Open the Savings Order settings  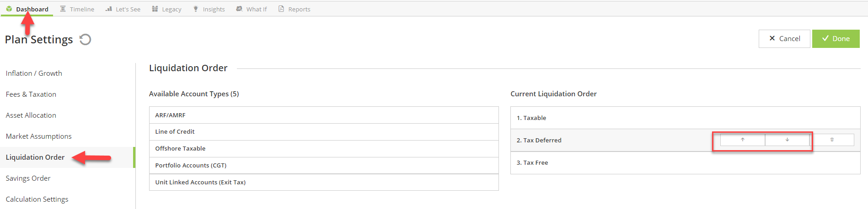pyautogui.click(x=28, y=178)
